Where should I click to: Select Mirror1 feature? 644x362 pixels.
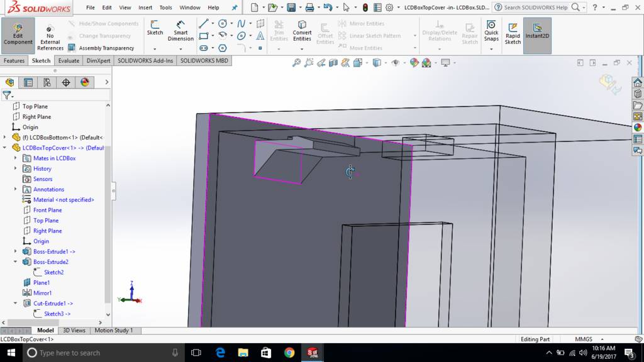(42, 293)
